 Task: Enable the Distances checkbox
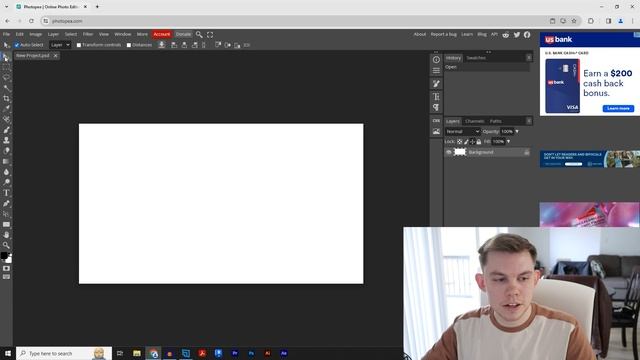click(x=129, y=45)
